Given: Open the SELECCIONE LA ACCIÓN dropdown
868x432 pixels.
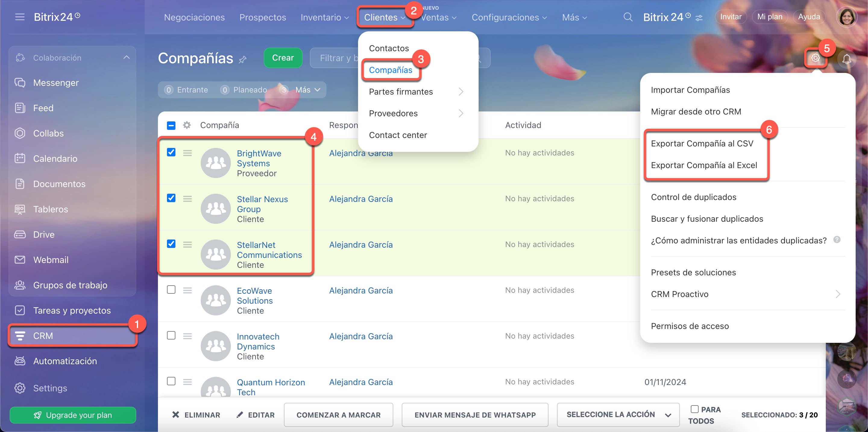Looking at the screenshot, I should pyautogui.click(x=618, y=415).
